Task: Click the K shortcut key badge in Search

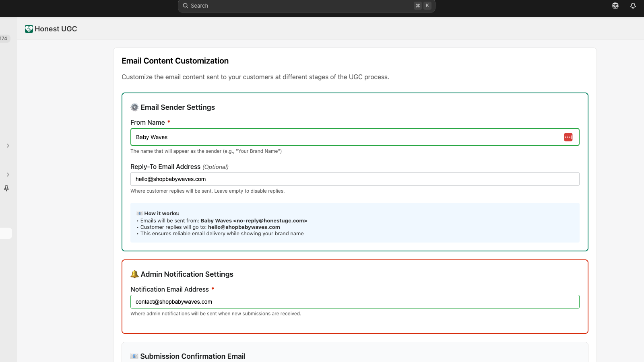Action: click(427, 6)
